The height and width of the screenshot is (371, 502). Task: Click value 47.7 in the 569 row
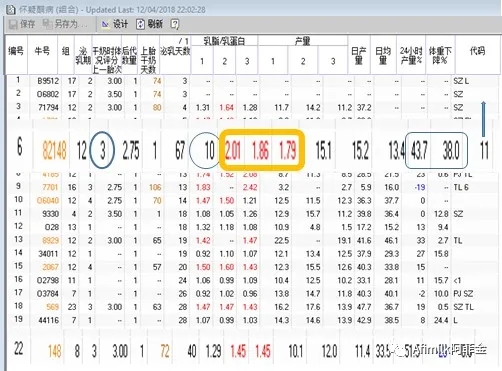pos(364,307)
